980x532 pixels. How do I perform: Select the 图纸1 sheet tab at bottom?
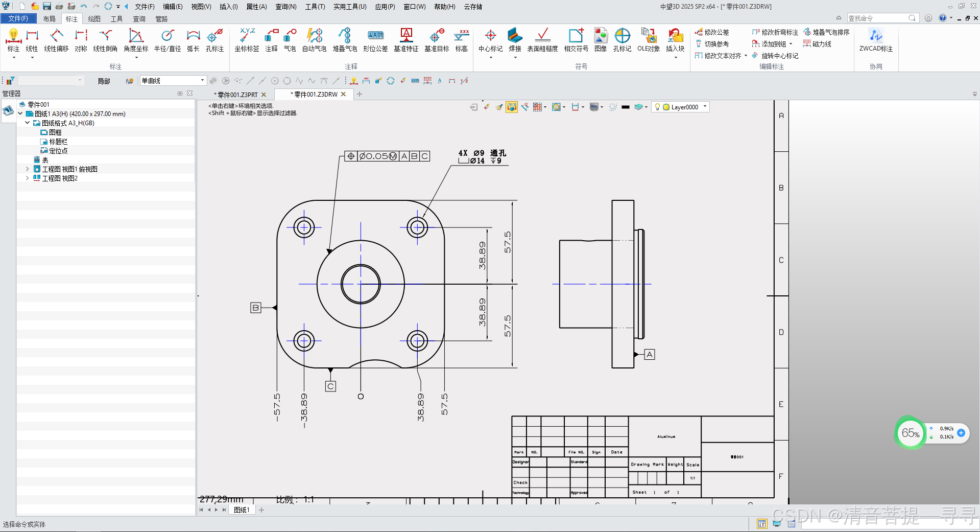(x=242, y=510)
